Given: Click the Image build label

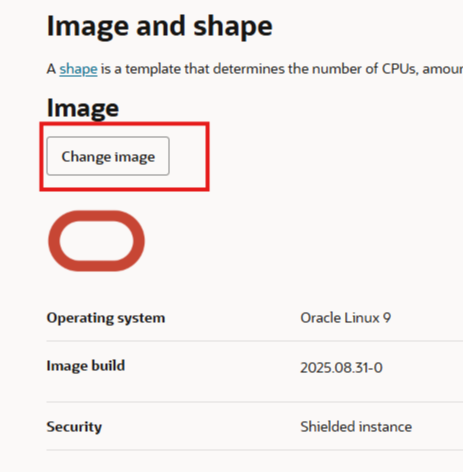Looking at the screenshot, I should coord(86,366).
